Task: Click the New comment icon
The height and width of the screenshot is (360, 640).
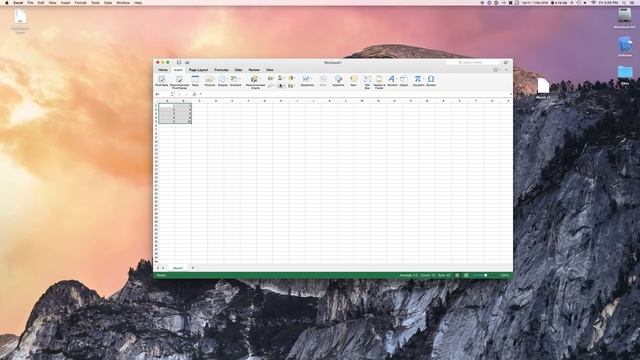Action: pyautogui.click(x=353, y=80)
